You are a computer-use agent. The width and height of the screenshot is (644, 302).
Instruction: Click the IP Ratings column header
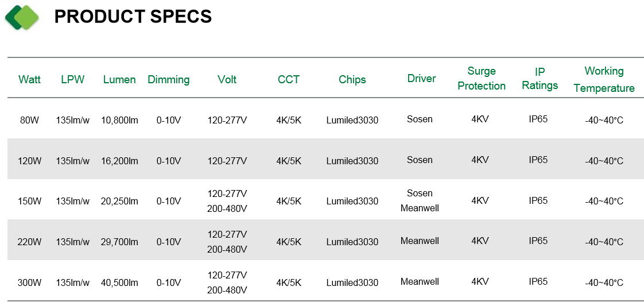pos(540,79)
